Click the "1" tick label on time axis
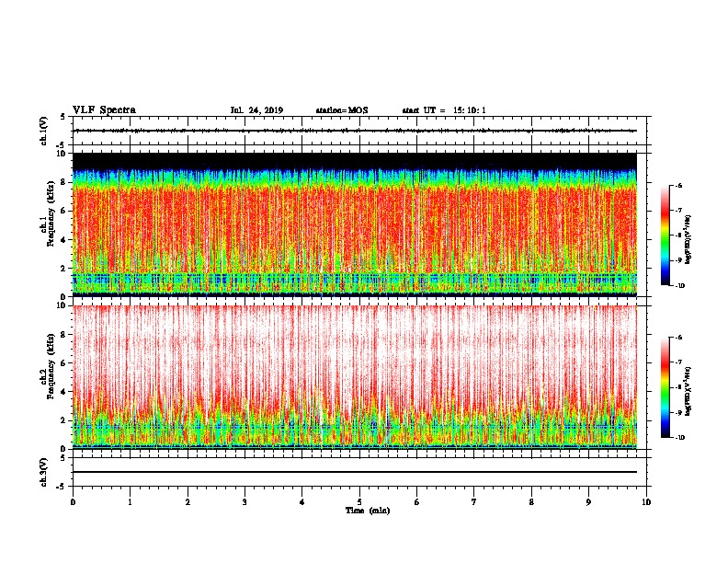 130,502
